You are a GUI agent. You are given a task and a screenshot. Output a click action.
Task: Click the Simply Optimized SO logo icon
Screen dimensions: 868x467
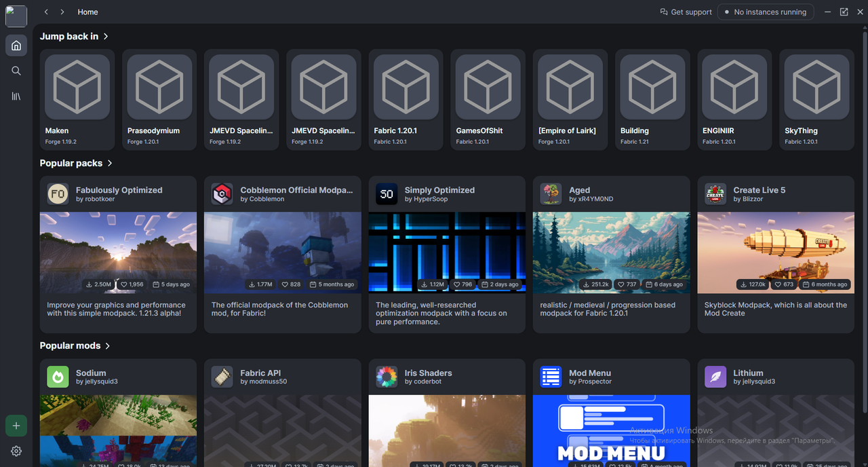(387, 194)
